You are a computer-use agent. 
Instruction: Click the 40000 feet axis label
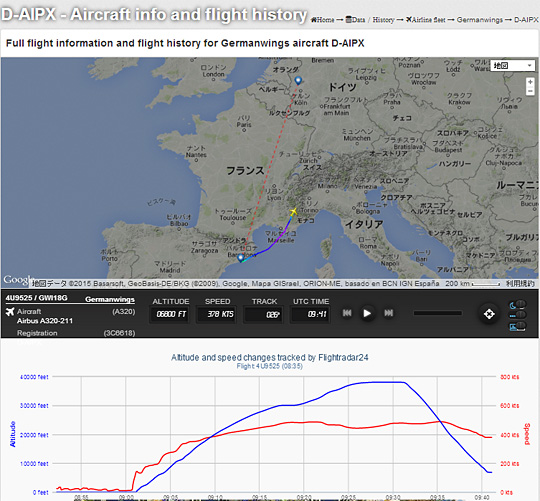34,377
